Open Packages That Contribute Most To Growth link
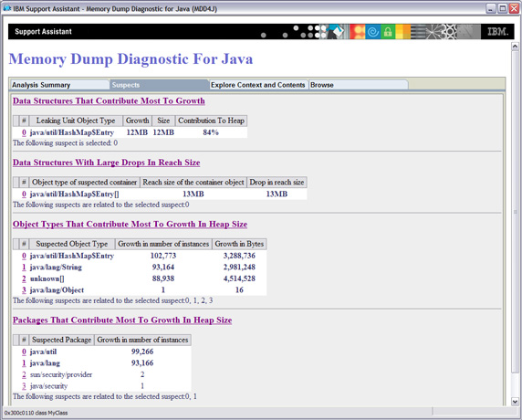Image resolution: width=522 pixels, height=420 pixels. 122,320
